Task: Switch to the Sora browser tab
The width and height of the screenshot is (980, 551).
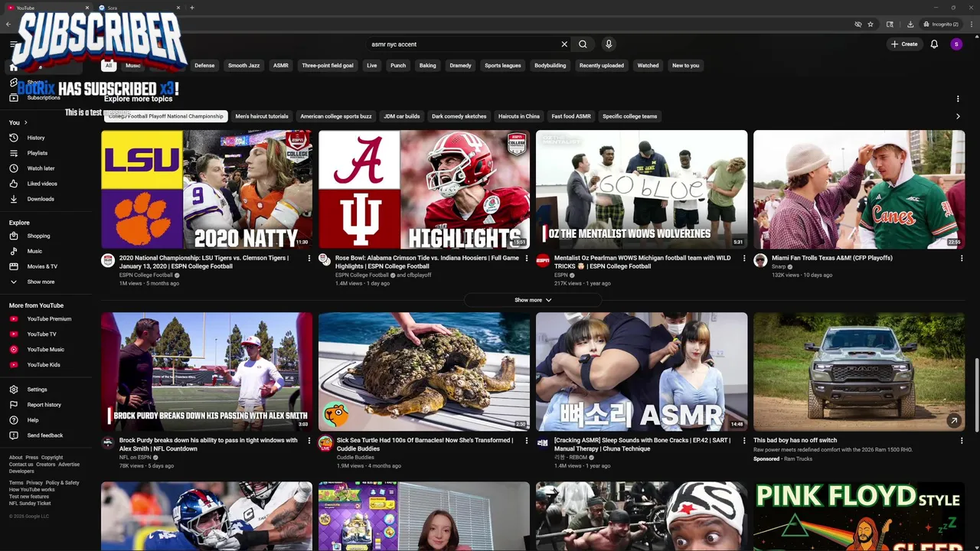Action: (x=138, y=8)
